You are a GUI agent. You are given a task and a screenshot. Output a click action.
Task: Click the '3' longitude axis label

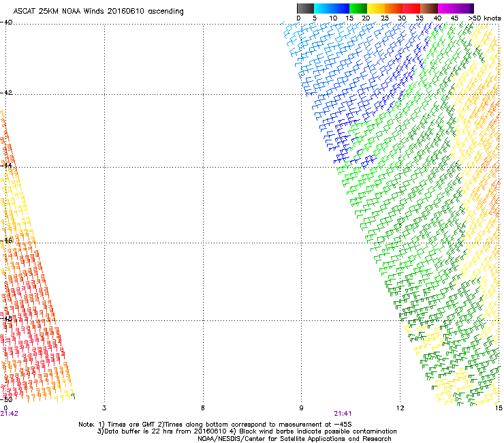pyautogui.click(x=104, y=408)
